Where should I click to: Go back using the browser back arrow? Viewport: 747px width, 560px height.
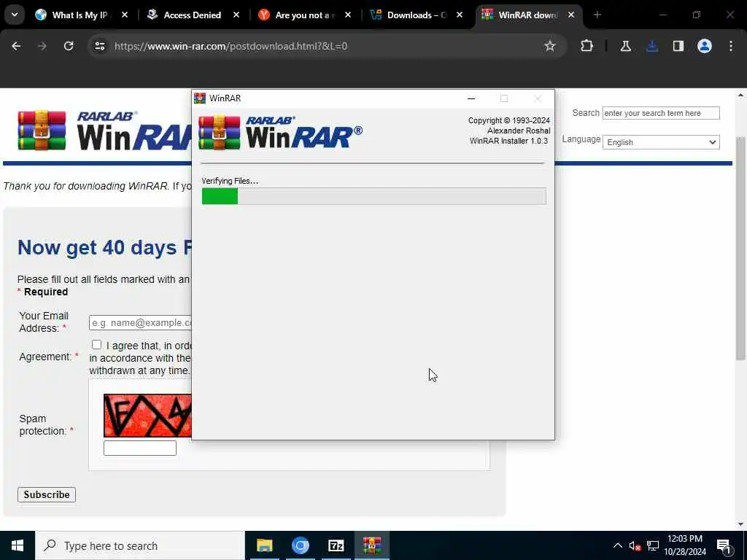coord(16,46)
